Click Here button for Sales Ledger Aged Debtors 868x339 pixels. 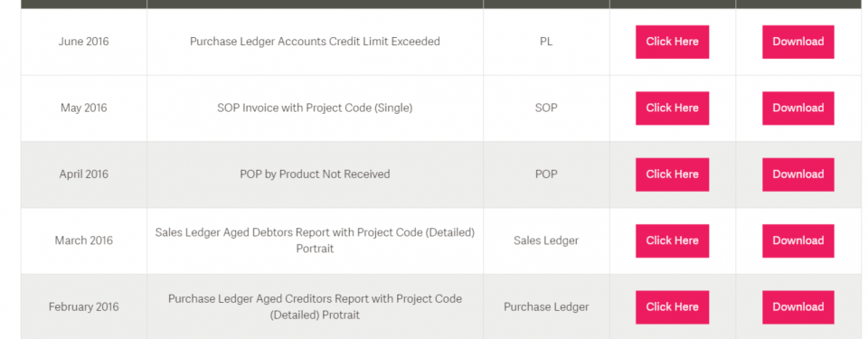pyautogui.click(x=672, y=241)
